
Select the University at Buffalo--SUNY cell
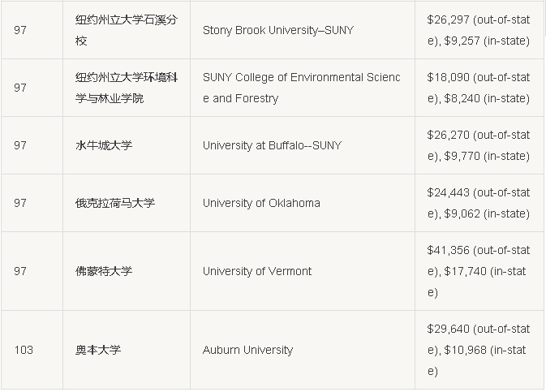(x=303, y=145)
